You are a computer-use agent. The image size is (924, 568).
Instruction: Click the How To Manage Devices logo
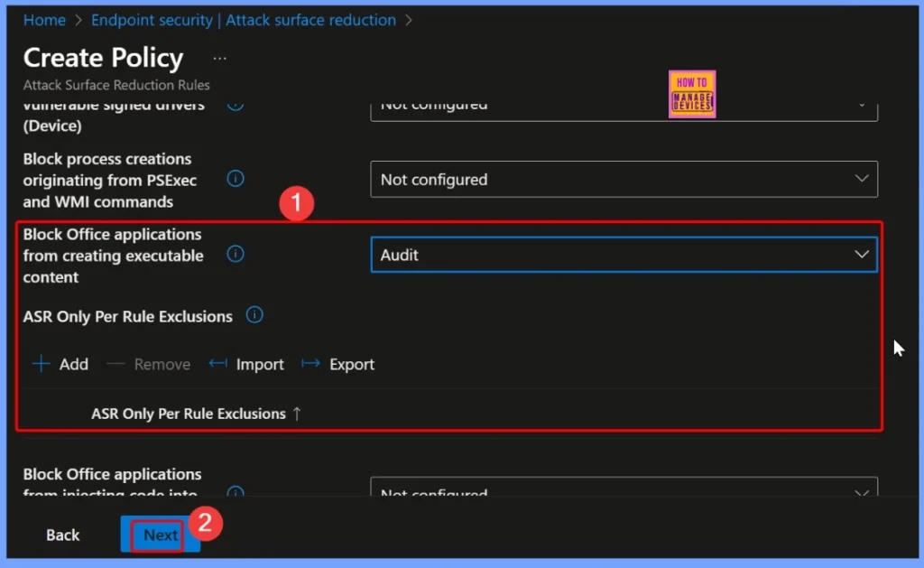(x=691, y=93)
